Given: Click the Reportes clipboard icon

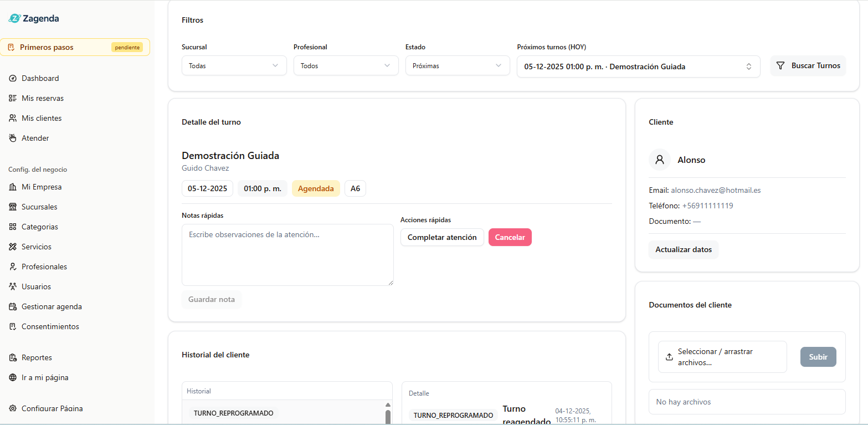Looking at the screenshot, I should coord(13,358).
